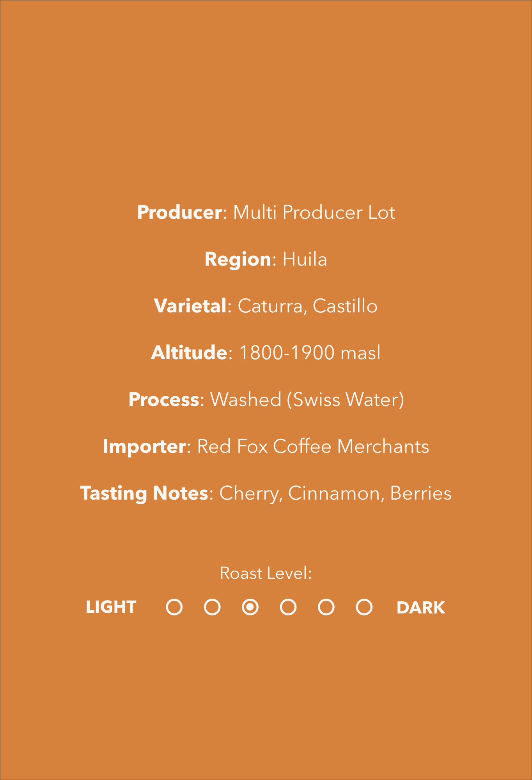Click the "Roast Level:" heading
The height and width of the screenshot is (780, 532).
click(266, 573)
